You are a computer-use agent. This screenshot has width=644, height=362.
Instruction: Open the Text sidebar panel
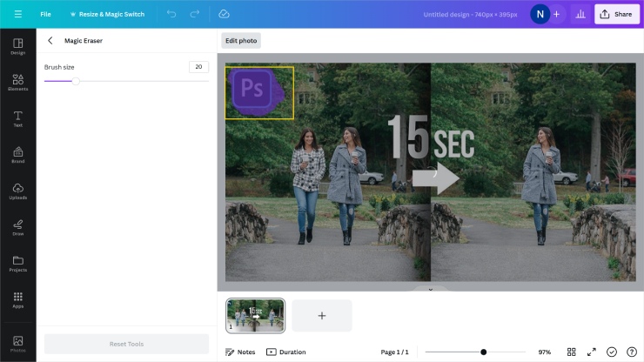(17, 119)
